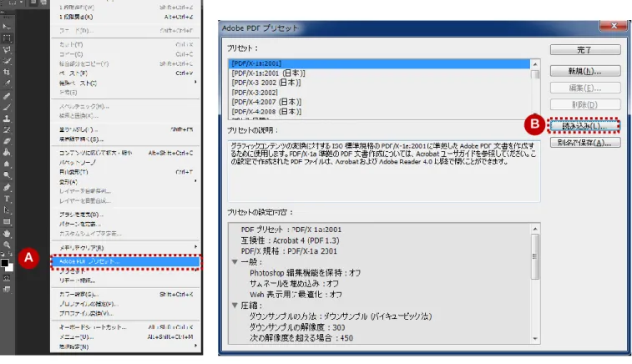Select the Horizontal Type tool
This screenshot has width=632, height=364.
7,199
